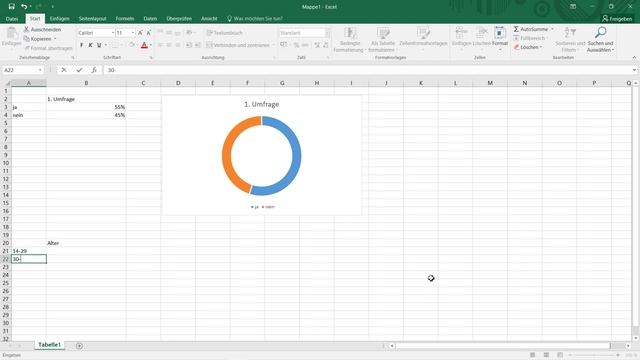Viewport: 640px width, 360px height.
Task: Toggle Textumbruch (wrap text)
Action: 224,33
